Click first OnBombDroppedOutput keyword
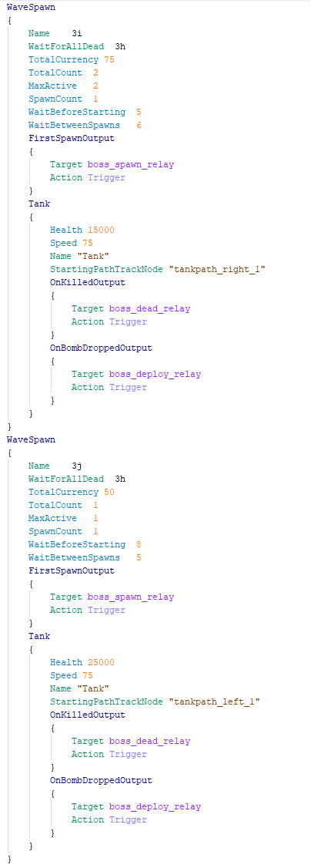The image size is (311, 868). point(101,348)
